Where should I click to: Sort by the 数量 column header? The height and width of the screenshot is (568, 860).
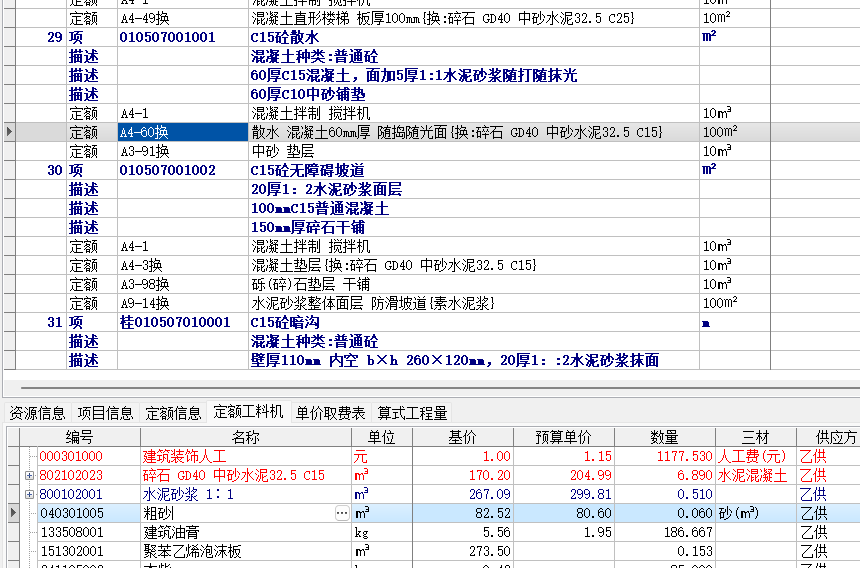[664, 437]
